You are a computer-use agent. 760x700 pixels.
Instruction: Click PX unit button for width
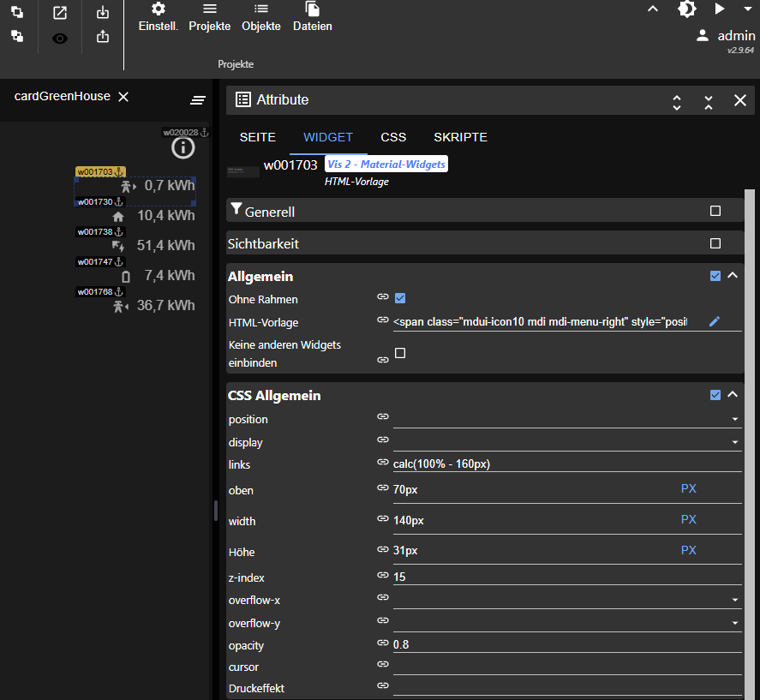[x=688, y=520]
